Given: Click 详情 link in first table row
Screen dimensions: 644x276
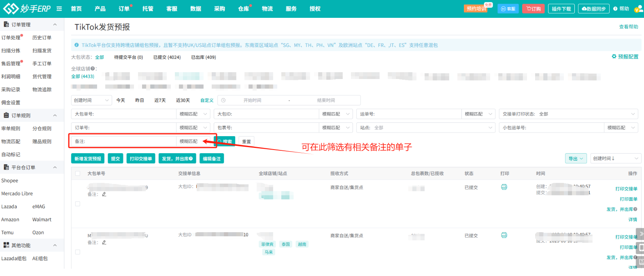Looking at the screenshot, I should [x=633, y=219].
